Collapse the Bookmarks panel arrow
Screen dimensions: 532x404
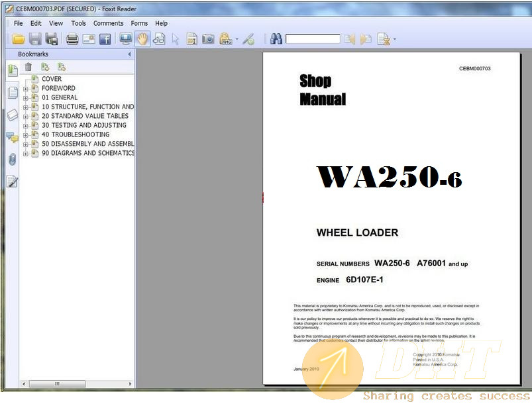(129, 54)
